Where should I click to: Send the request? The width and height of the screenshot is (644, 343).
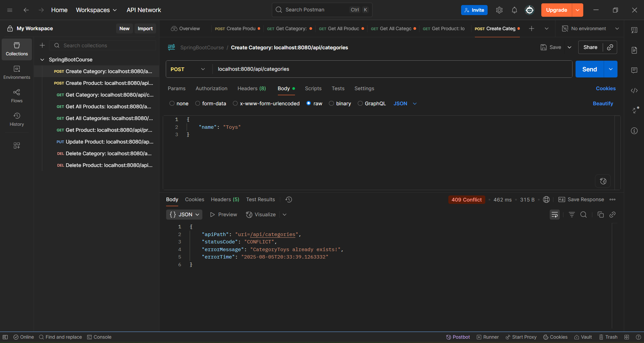[590, 69]
